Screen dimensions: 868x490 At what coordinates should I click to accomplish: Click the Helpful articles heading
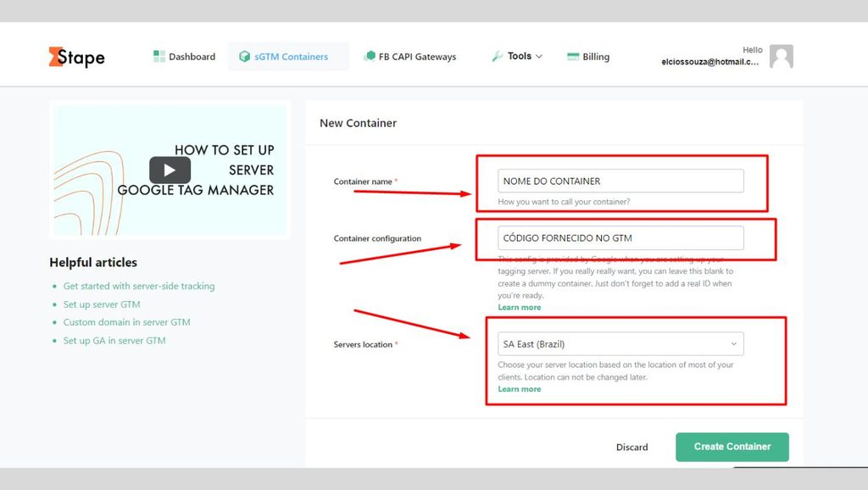point(93,263)
